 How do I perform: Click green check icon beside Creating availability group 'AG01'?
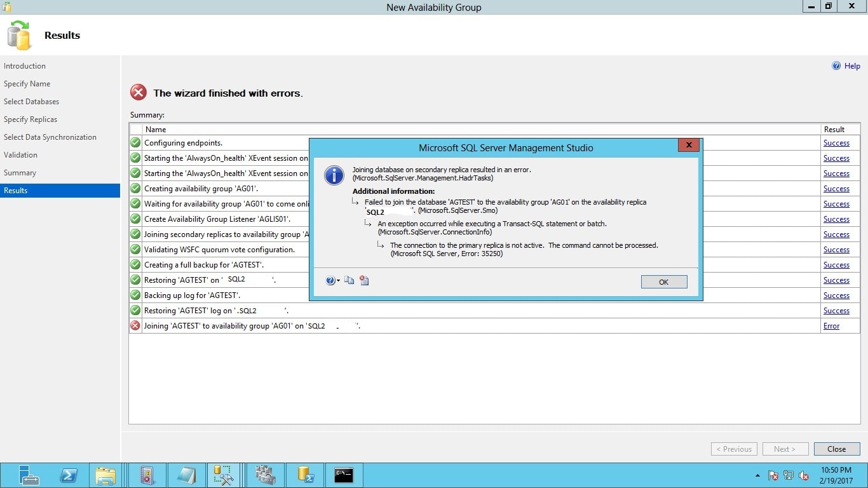[135, 188]
